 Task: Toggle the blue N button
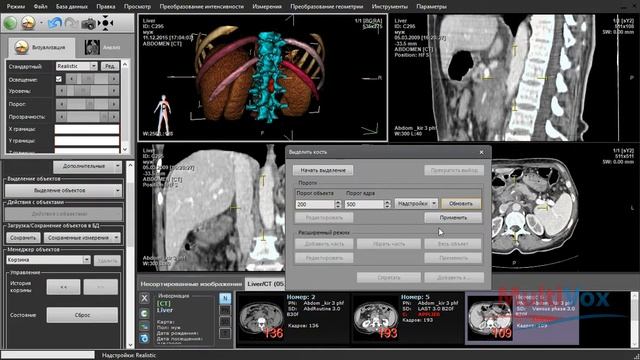(225, 298)
